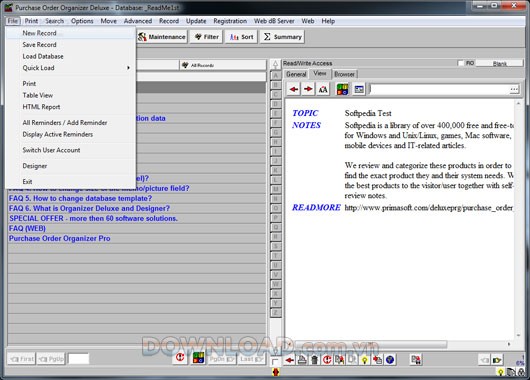This screenshot has width=530, height=380.
Task: Open Designer from File menu
Action: coord(70,166)
